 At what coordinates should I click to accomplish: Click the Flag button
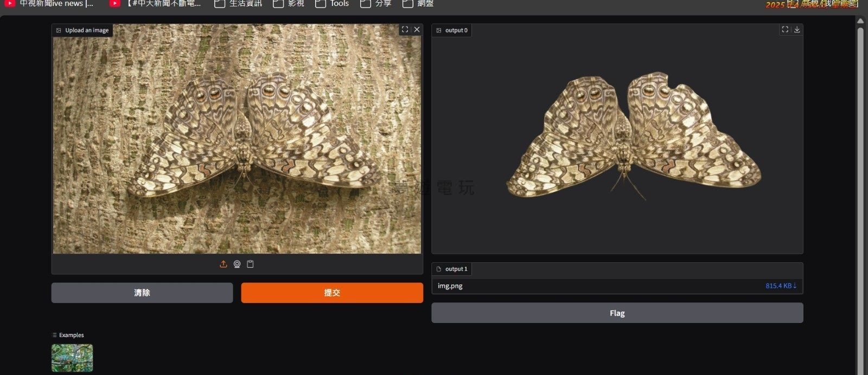617,313
